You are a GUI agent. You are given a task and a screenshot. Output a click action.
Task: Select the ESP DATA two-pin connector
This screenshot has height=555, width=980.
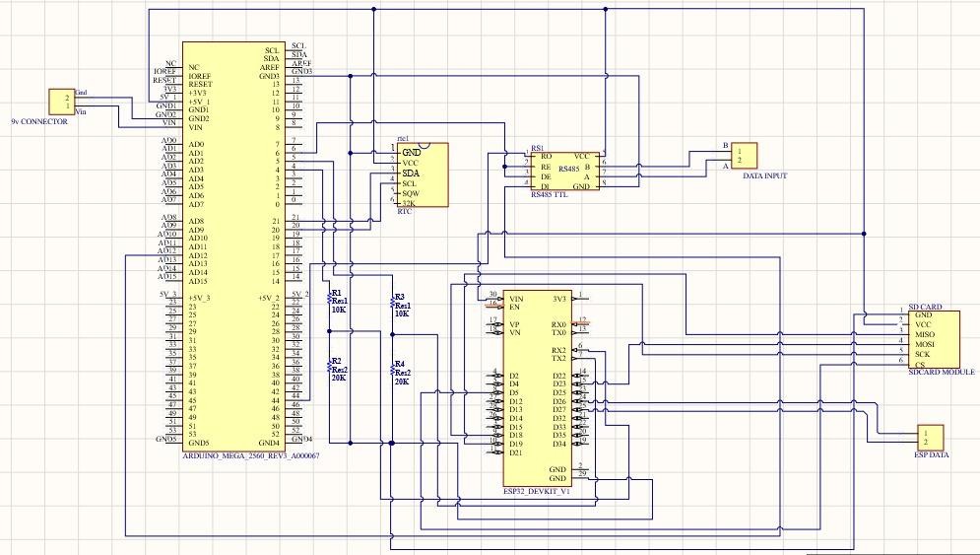(x=930, y=438)
